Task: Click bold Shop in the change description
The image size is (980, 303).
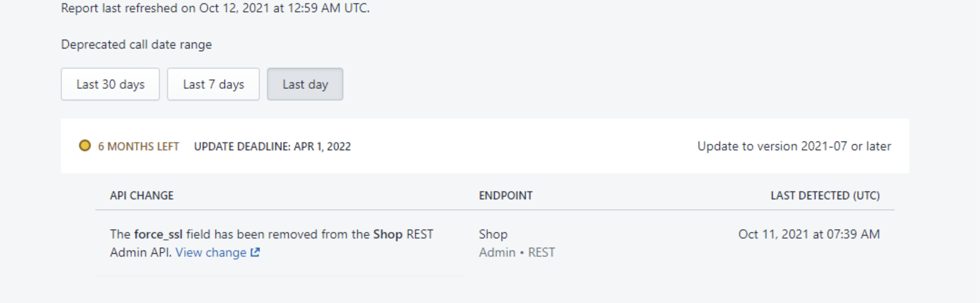Action: pyautogui.click(x=388, y=234)
